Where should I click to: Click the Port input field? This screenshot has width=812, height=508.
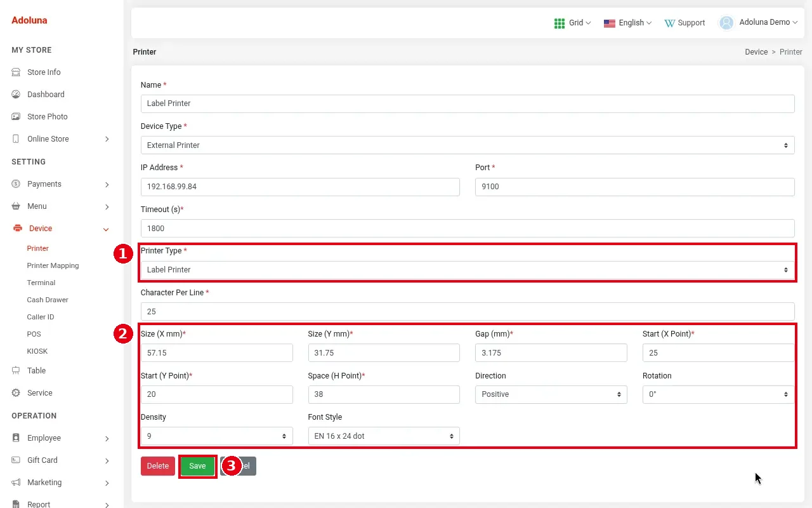click(x=635, y=187)
